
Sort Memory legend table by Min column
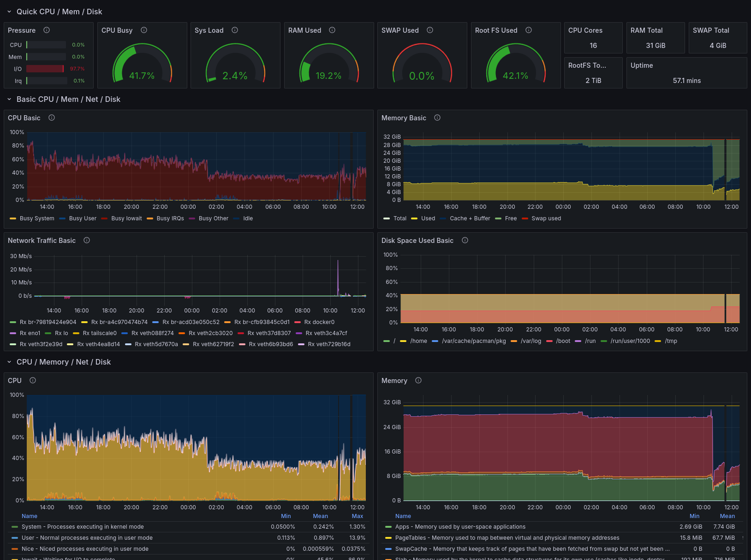pos(694,516)
